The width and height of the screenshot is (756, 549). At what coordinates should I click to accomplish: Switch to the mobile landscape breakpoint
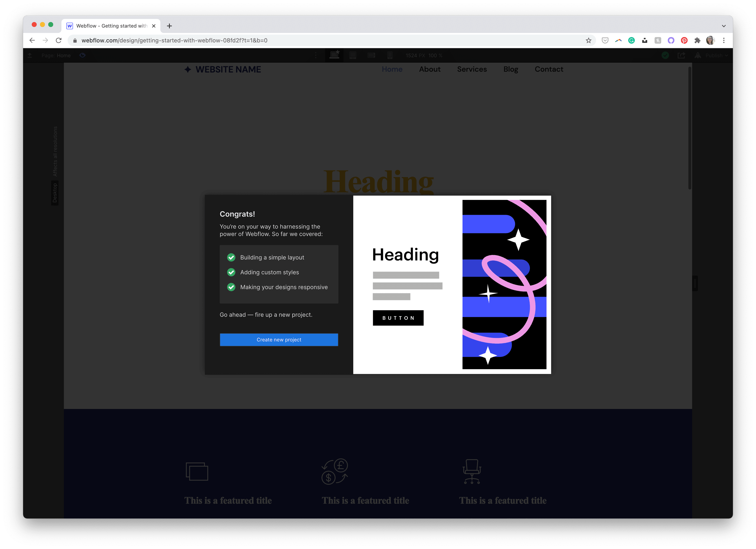(x=371, y=55)
